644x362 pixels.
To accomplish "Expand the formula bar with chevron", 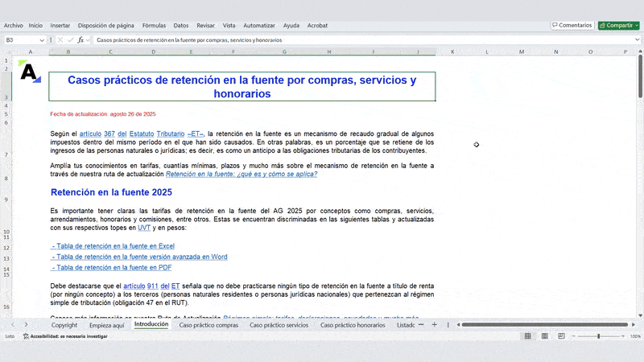I will point(636,39).
